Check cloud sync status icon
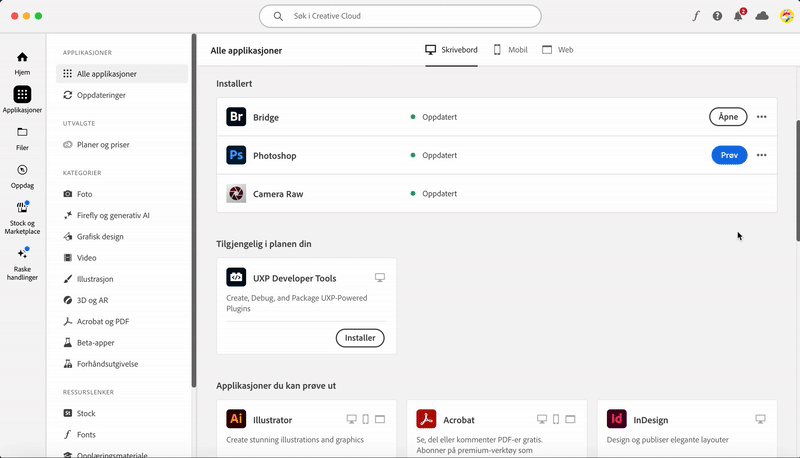This screenshot has height=458, width=800. tap(762, 16)
